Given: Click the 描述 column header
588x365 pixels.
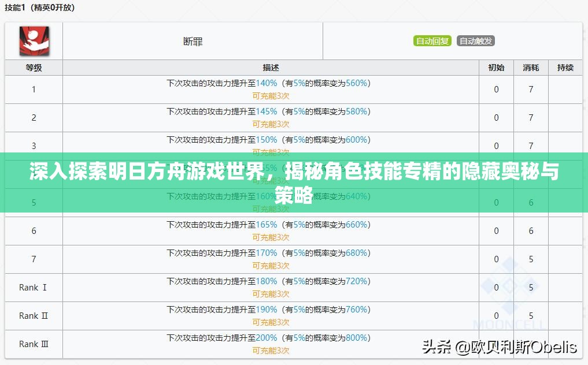Looking at the screenshot, I should tap(269, 68).
